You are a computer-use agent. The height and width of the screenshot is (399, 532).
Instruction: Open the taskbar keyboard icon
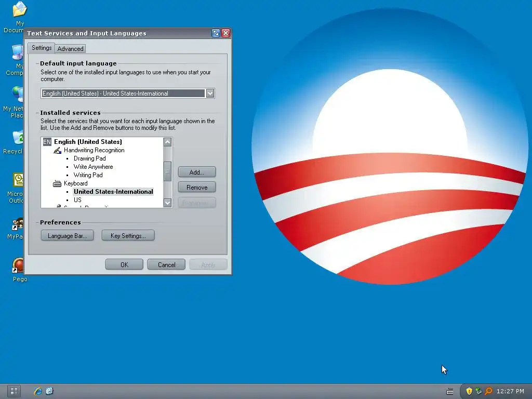pyautogui.click(x=450, y=392)
